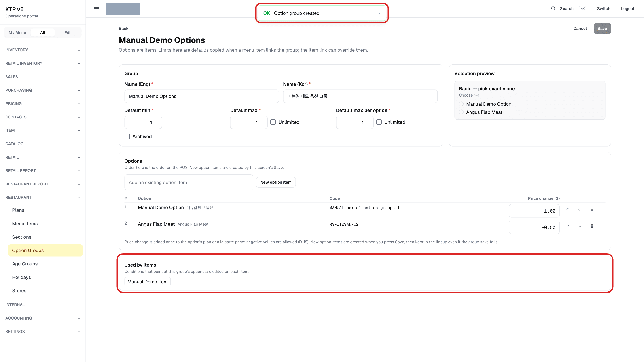
Task: Move Manual Demo Option row up
Action: 568,210
